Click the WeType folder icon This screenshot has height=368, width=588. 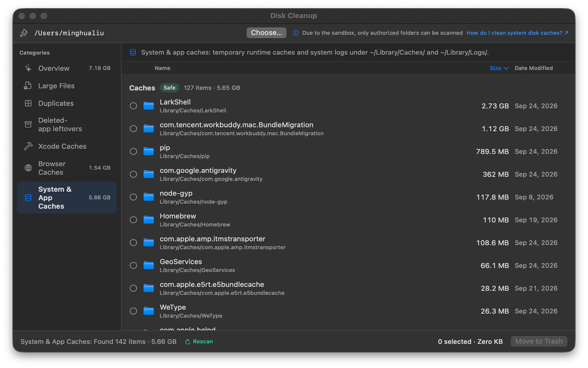[148, 311]
